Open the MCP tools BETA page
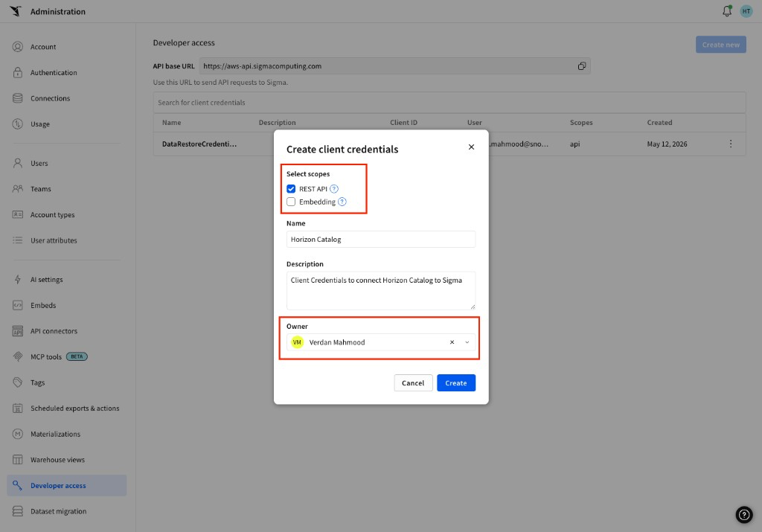Image resolution: width=762 pixels, height=532 pixels. [x=59, y=356]
